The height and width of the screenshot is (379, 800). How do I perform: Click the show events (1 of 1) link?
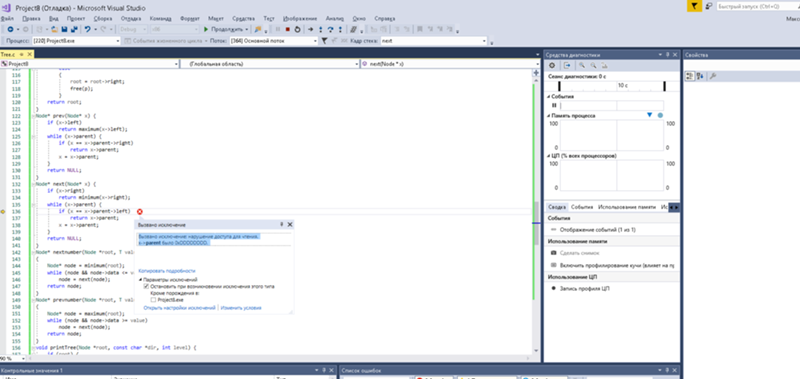(x=597, y=230)
